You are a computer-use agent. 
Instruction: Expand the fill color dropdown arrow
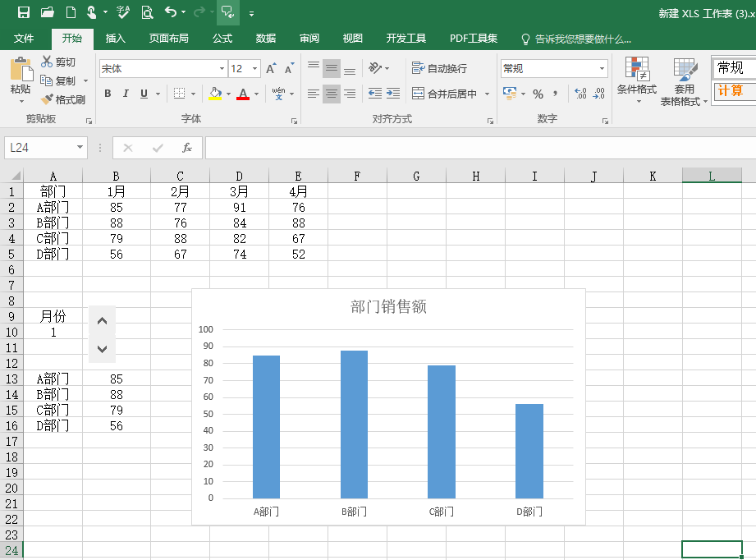(x=228, y=94)
